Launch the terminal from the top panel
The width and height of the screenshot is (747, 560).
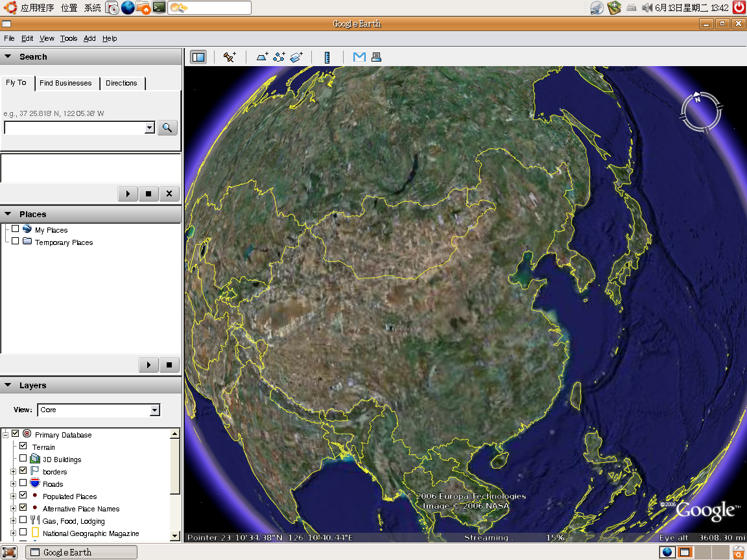[159, 7]
